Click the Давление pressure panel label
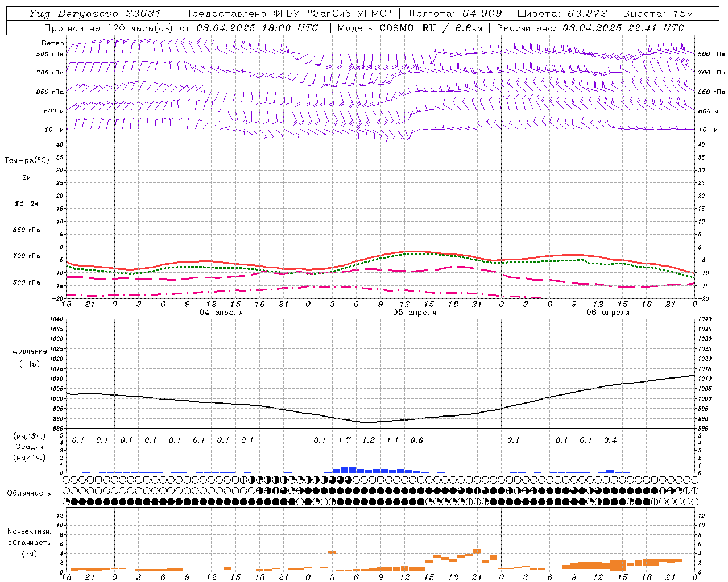This screenshot has width=728, height=582. (30, 351)
